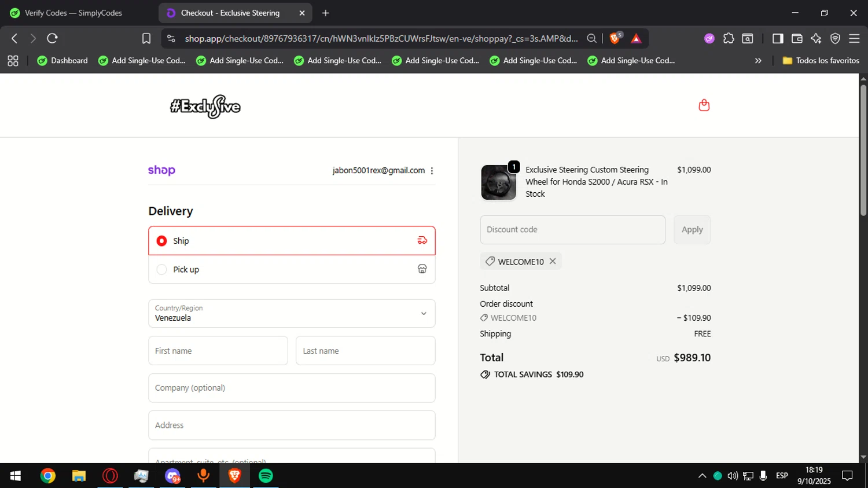868x488 pixels.
Task: Go back to the previous page
Action: pyautogui.click(x=14, y=38)
